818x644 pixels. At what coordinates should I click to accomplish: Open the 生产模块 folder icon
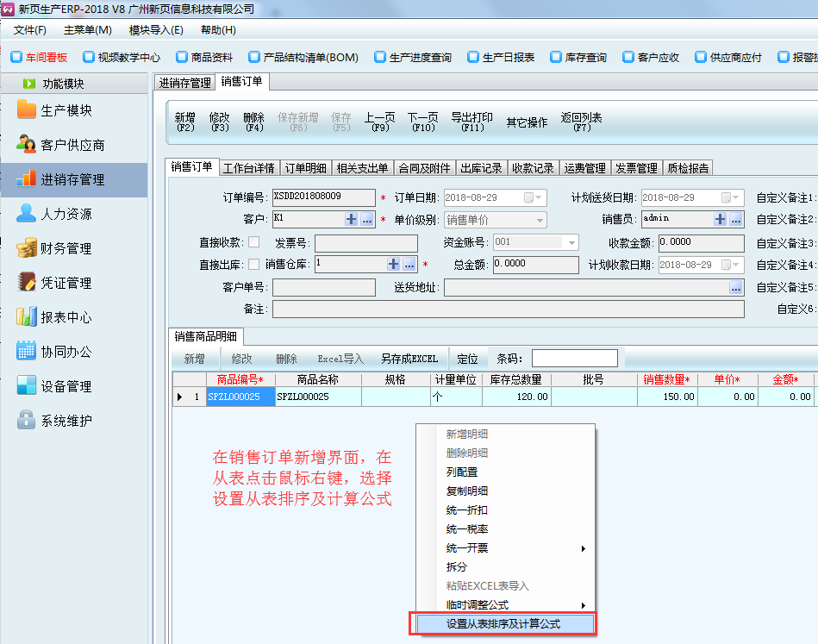tap(27, 110)
